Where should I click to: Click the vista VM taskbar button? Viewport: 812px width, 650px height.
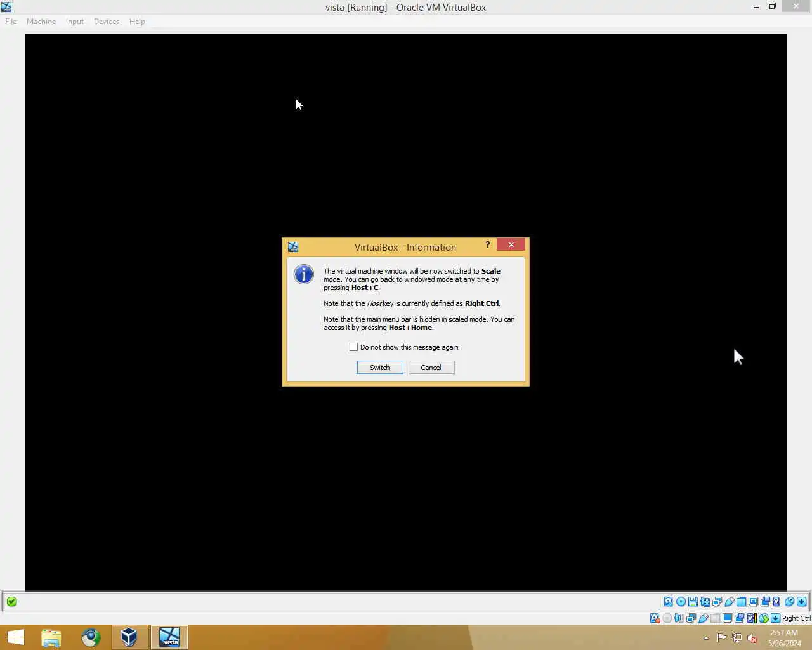(169, 637)
